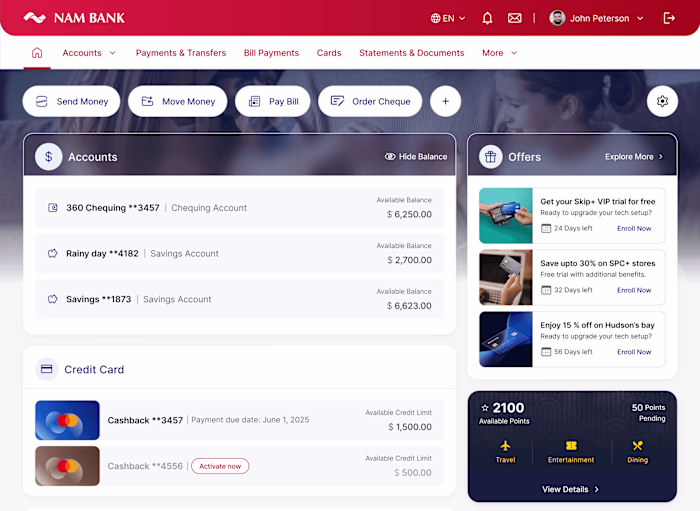Click the logout icon

669,18
